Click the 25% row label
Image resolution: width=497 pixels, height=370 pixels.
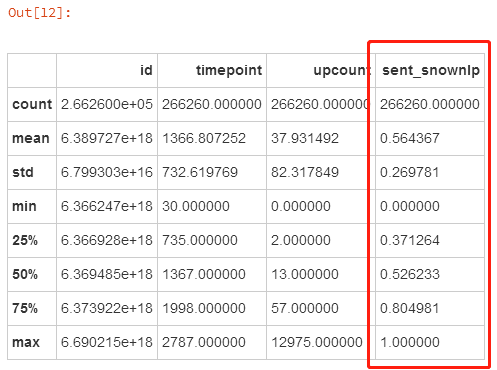tap(25, 240)
